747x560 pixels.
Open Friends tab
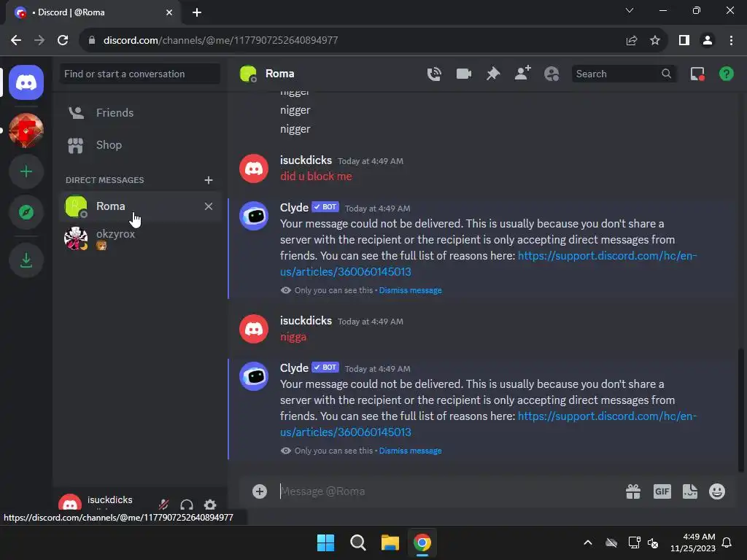click(140, 113)
